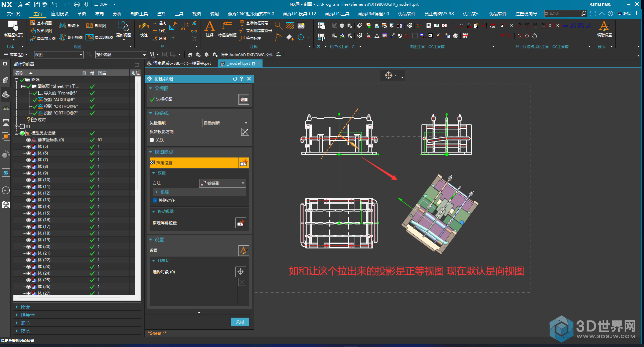
Task: Collapse the 视图原点 section
Action: pos(151,152)
